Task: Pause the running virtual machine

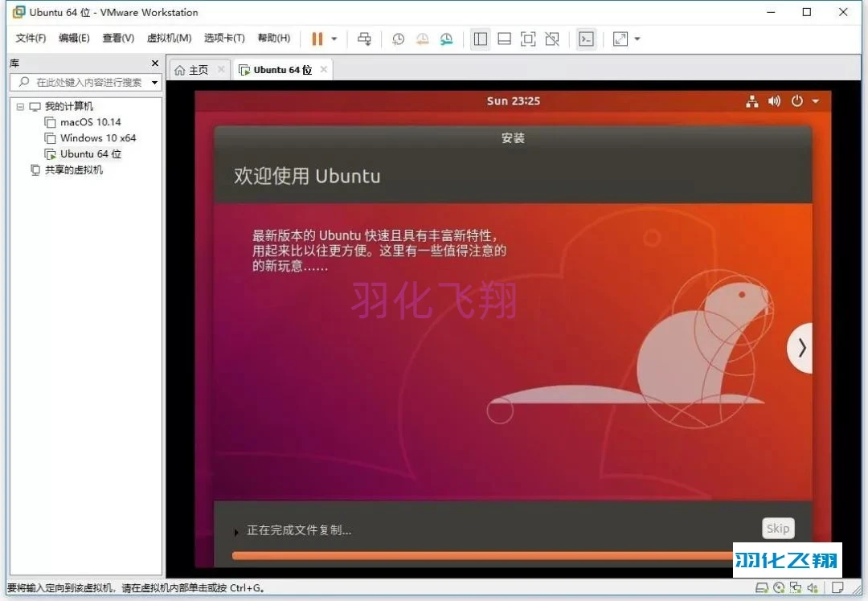Action: point(317,39)
